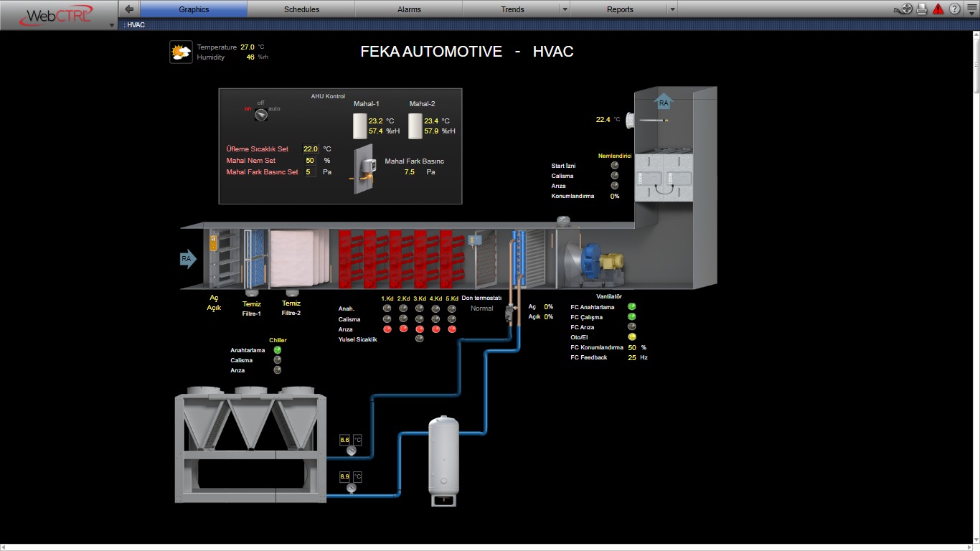Image resolution: width=980 pixels, height=551 pixels.
Task: Click the Mahal-2 room sensor icon
Action: tap(415, 126)
